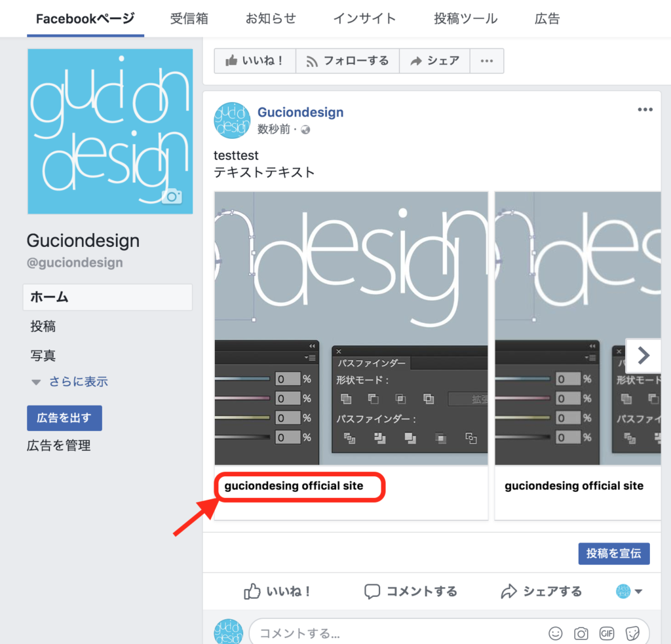Select 写真 in the left sidebar
The image size is (671, 644).
click(x=43, y=356)
